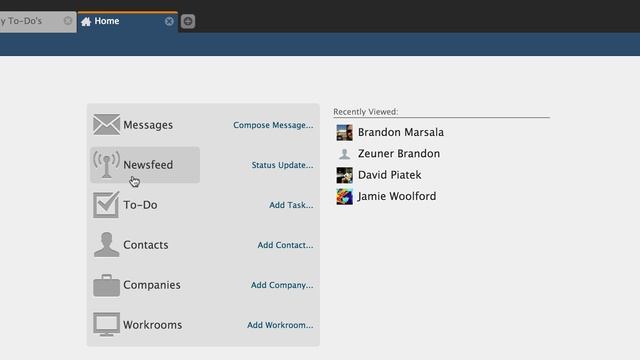Select the Workrooms label
This screenshot has height=360, width=640.
153,325
